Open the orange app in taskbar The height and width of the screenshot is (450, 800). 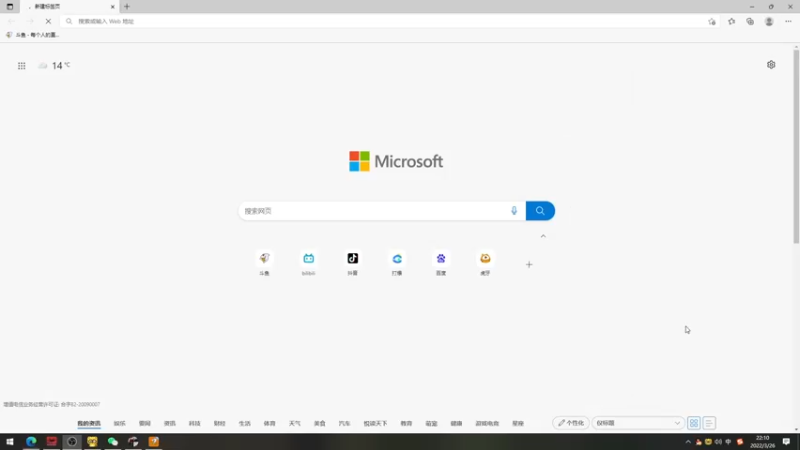tap(154, 442)
